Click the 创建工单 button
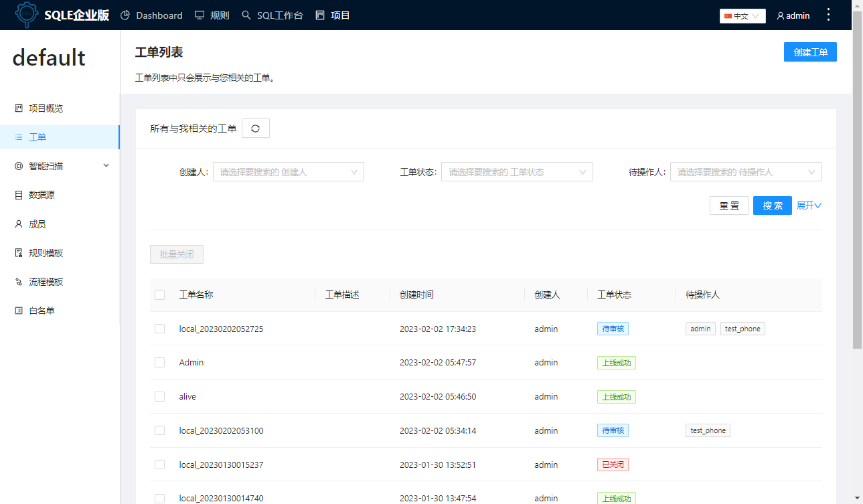The width and height of the screenshot is (863, 504). click(x=810, y=52)
